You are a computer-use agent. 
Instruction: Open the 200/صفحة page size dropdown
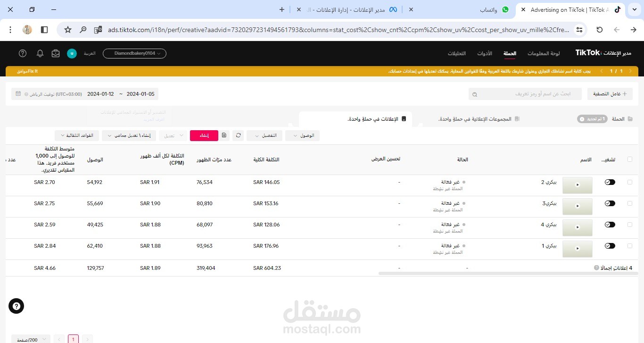tap(31, 339)
